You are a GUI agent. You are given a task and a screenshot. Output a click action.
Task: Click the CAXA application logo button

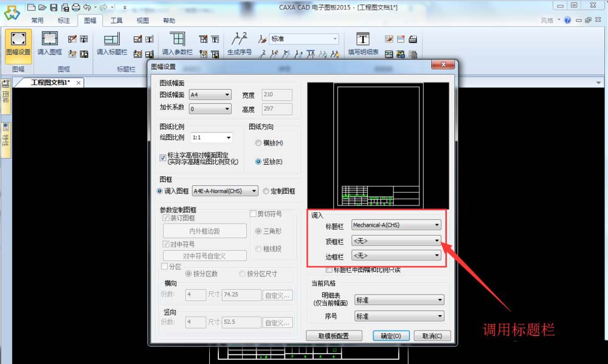pos(12,12)
